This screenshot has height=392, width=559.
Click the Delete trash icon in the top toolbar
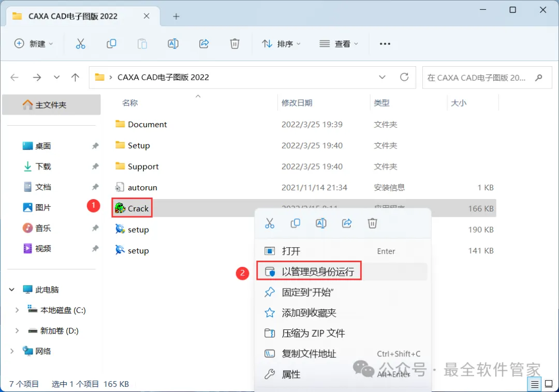pos(234,44)
